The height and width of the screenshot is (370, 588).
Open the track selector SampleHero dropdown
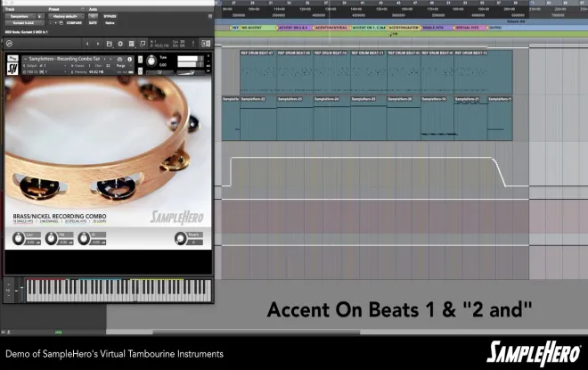pos(20,17)
